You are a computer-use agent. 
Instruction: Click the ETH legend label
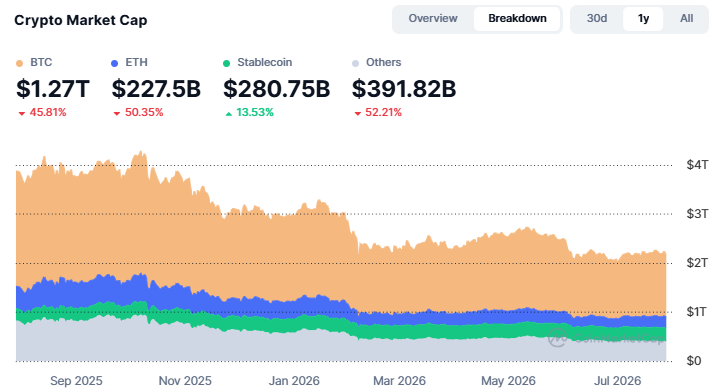[136, 62]
